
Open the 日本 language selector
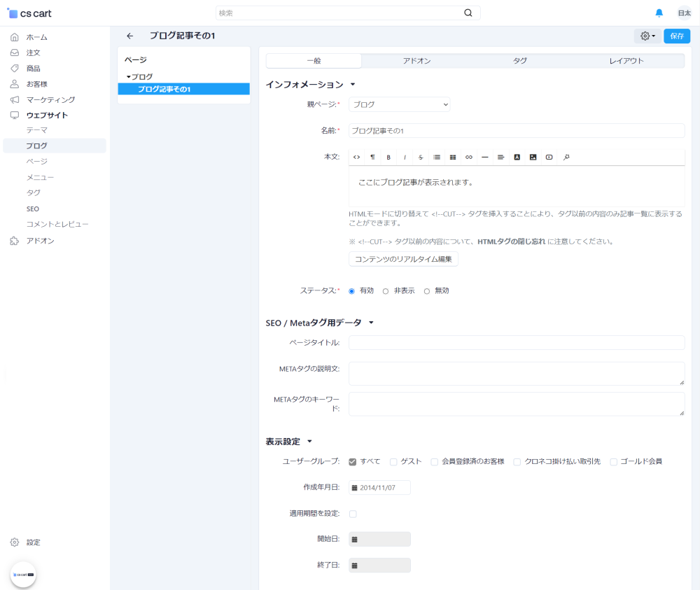pyautogui.click(x=685, y=13)
